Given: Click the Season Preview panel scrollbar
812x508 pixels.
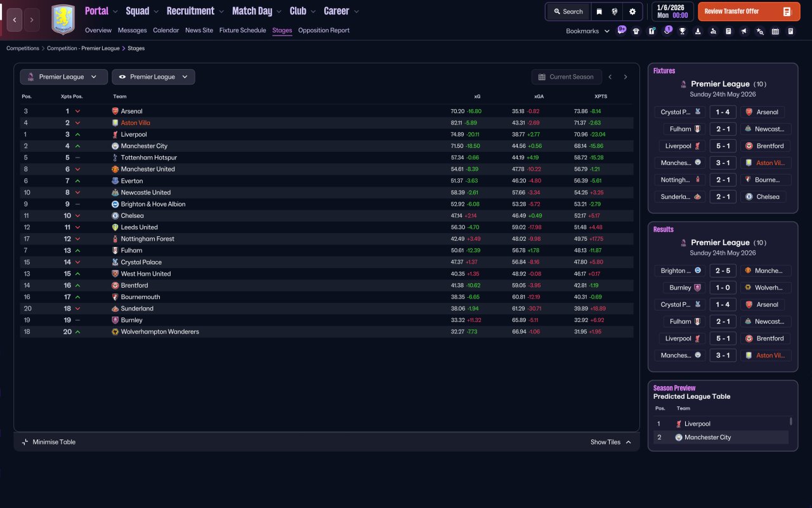Looking at the screenshot, I should pos(790,421).
